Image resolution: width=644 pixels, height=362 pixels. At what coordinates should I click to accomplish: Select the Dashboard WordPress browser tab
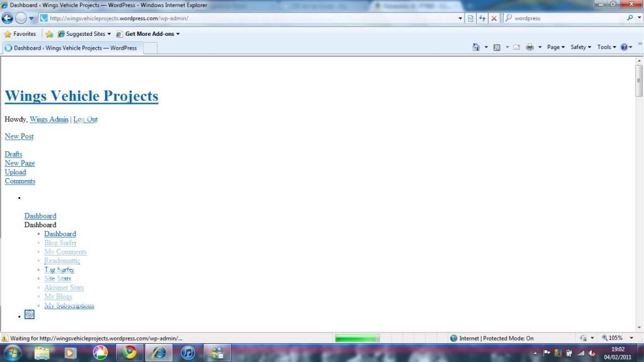(x=71, y=48)
